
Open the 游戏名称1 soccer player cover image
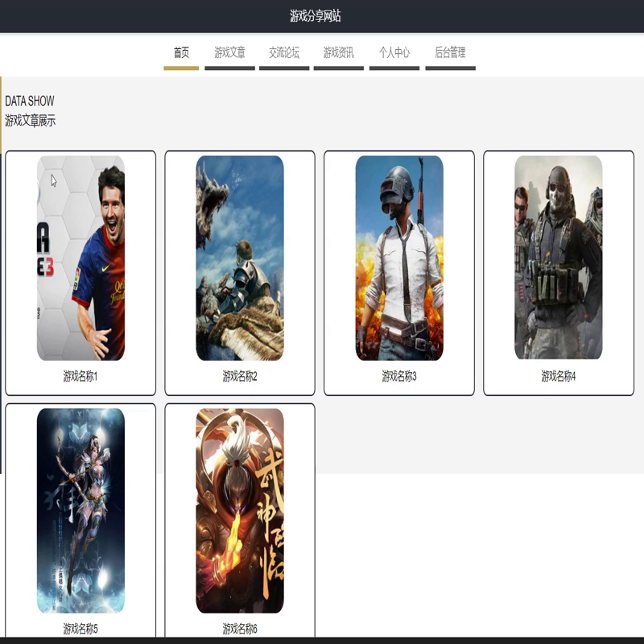coord(80,258)
